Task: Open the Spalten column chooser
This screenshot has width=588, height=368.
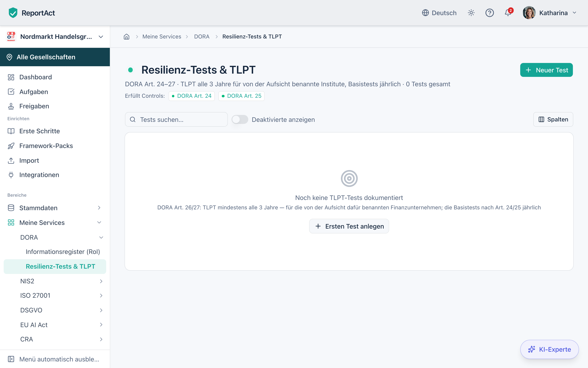Action: point(553,120)
